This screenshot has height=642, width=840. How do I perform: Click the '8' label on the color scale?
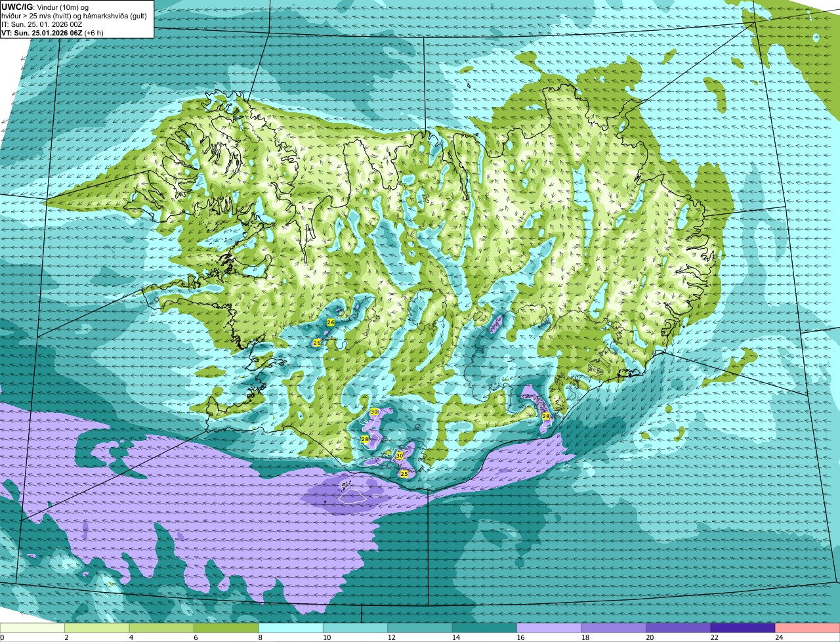[x=259, y=637]
